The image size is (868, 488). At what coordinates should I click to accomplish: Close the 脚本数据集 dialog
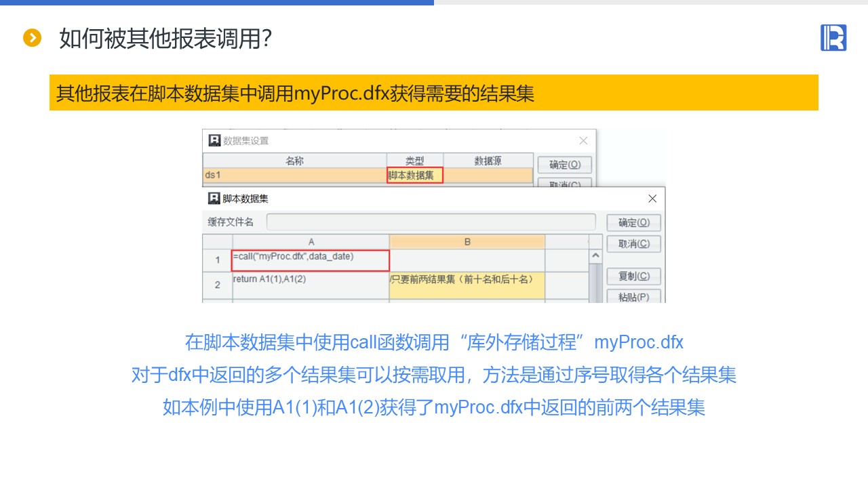tap(652, 199)
